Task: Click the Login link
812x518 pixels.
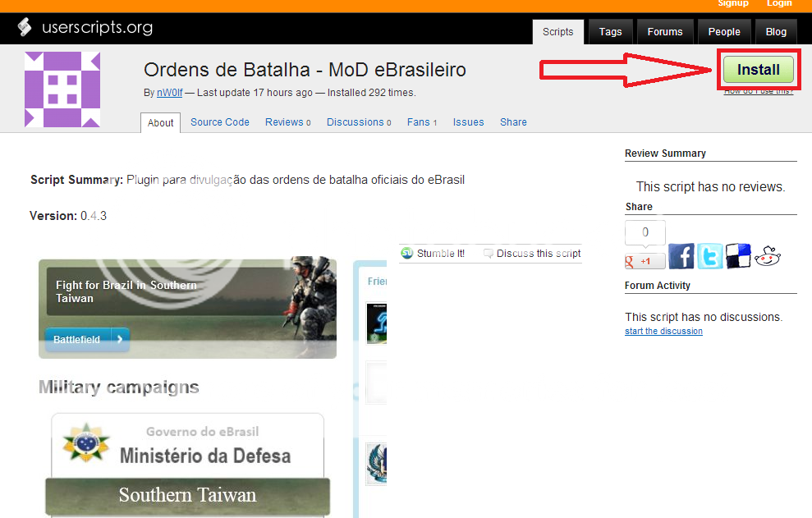Action: pos(779,3)
